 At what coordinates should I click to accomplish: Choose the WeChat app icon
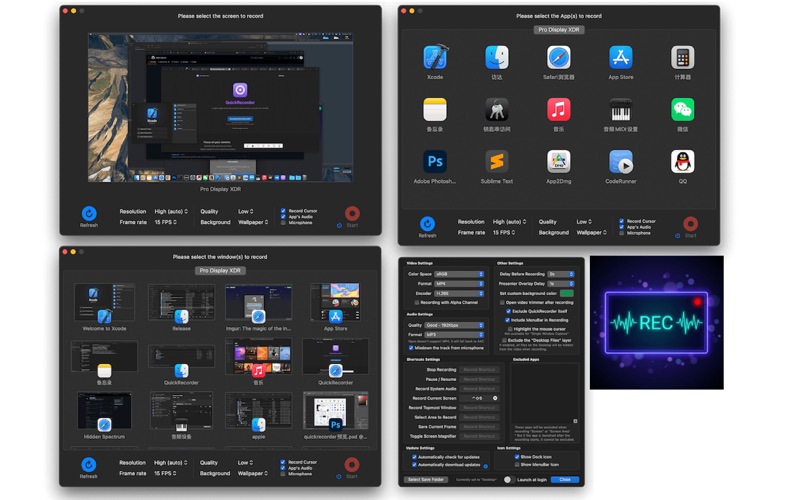(x=683, y=109)
